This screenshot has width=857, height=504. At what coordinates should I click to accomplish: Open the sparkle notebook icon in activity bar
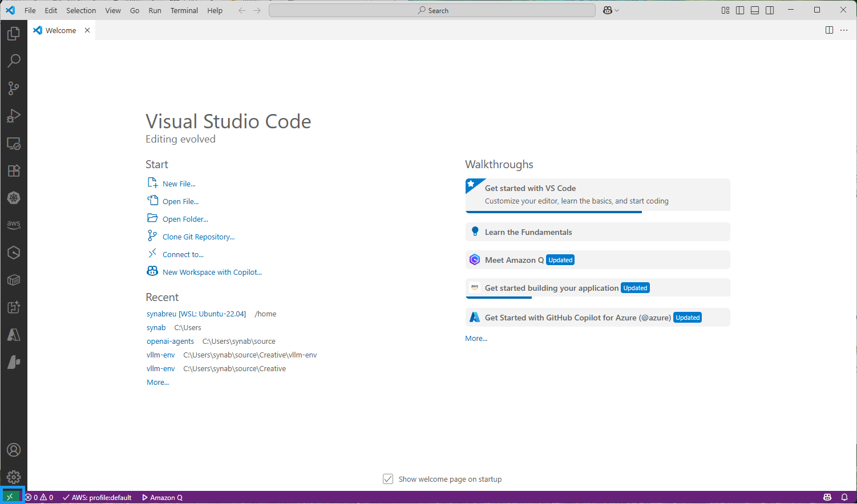(14, 307)
